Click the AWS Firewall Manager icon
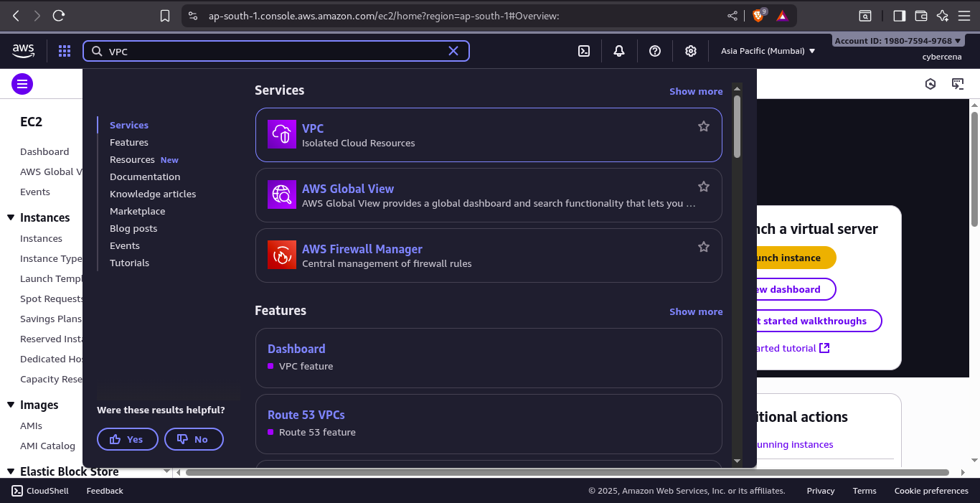The width and height of the screenshot is (980, 503). (x=282, y=255)
